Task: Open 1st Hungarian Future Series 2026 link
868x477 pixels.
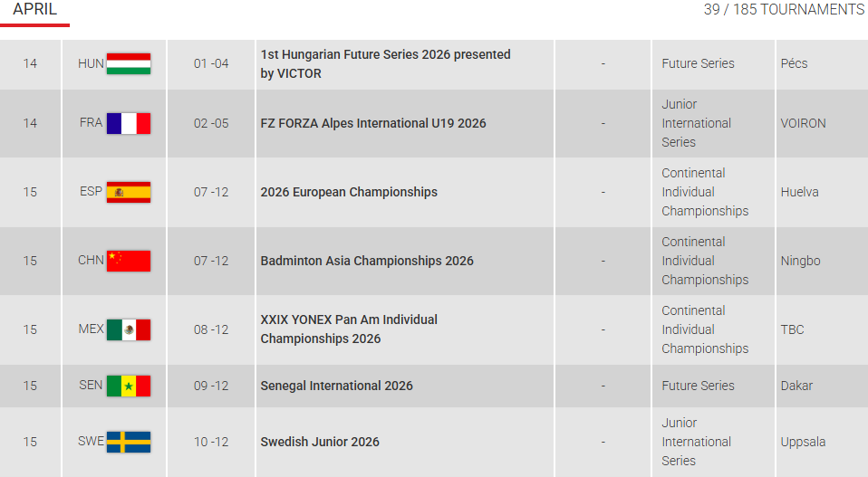Action: (385, 63)
